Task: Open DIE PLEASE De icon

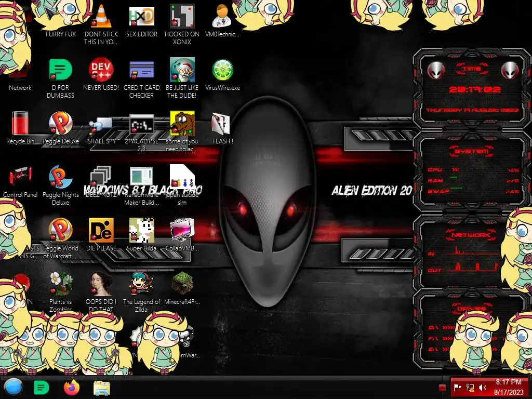Action: (x=101, y=231)
